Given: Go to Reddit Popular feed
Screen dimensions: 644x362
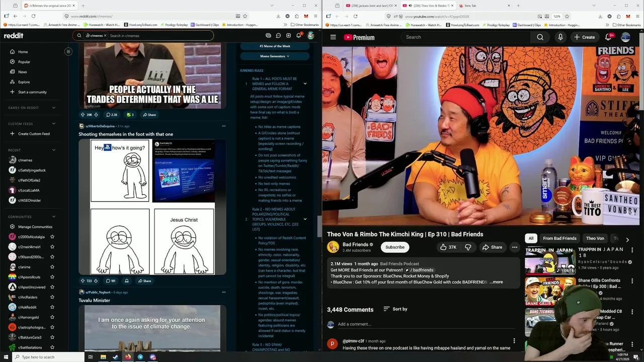Looking at the screenshot, I should tap(24, 62).
